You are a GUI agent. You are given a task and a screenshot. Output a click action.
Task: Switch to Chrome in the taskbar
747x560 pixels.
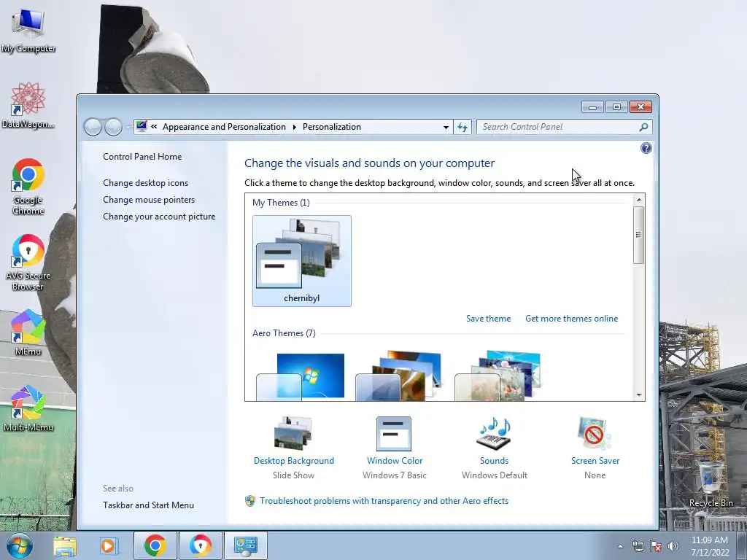coord(155,545)
